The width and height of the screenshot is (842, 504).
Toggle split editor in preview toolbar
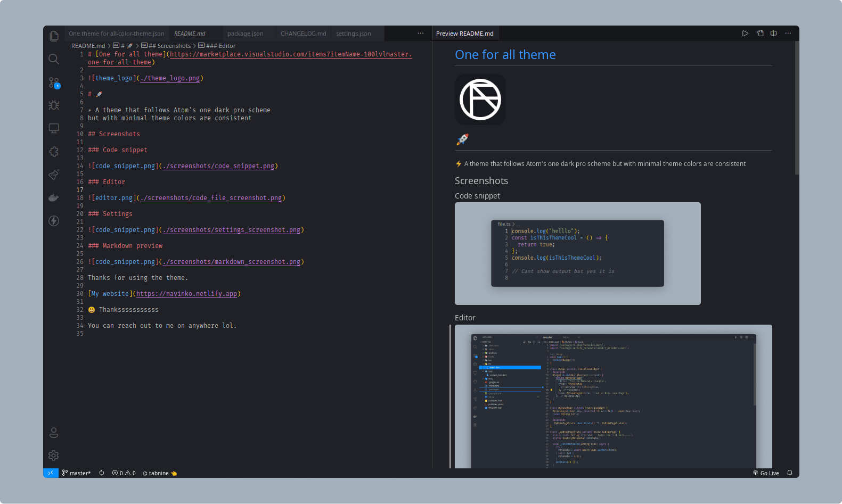[x=773, y=34]
